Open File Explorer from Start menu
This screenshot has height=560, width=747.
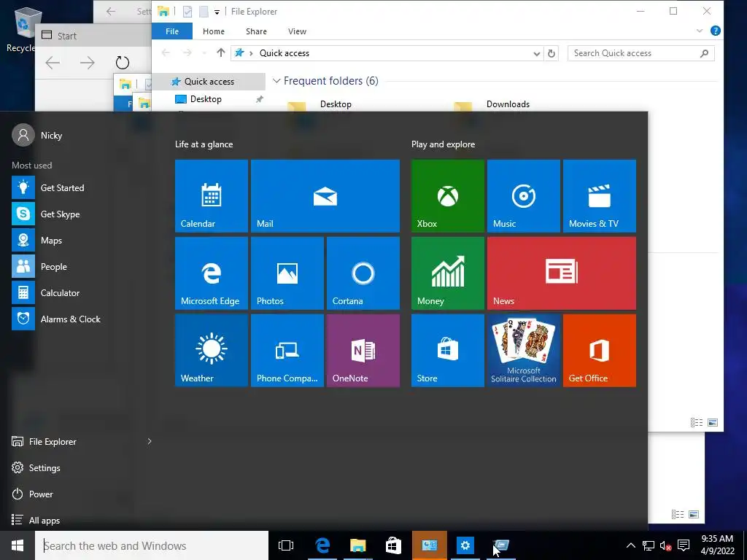pos(44,441)
